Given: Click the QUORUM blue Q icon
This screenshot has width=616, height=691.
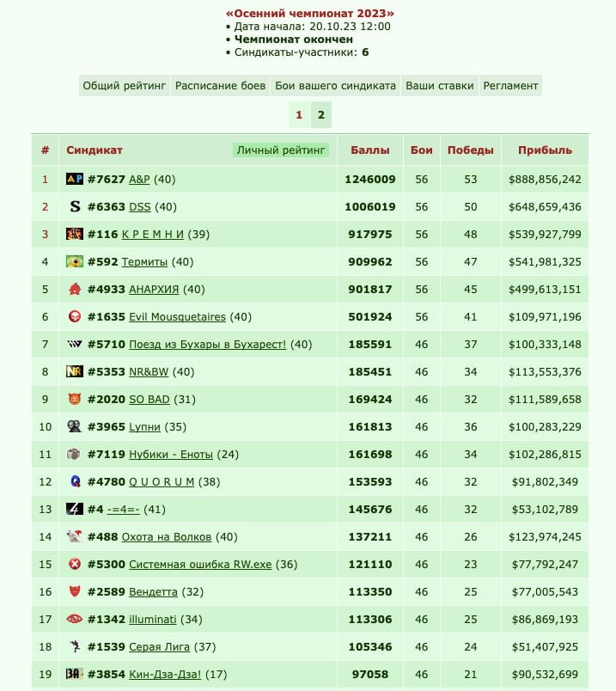Looking at the screenshot, I should 76,481.
